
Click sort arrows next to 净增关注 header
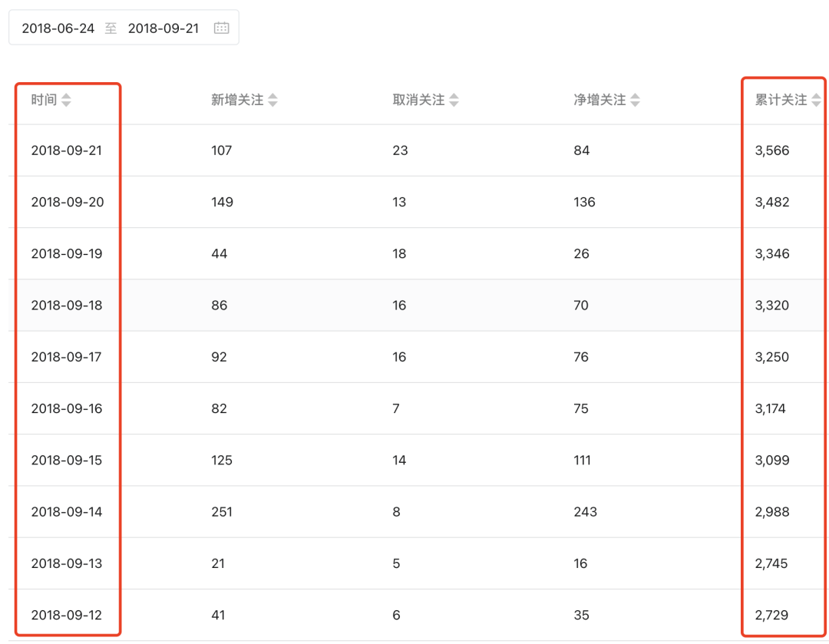point(635,101)
